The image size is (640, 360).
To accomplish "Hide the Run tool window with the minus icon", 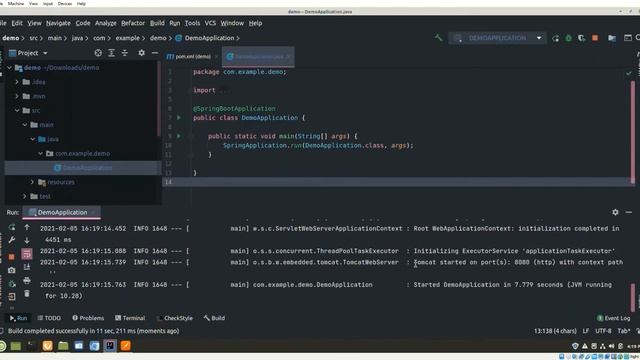I will 629,212.
